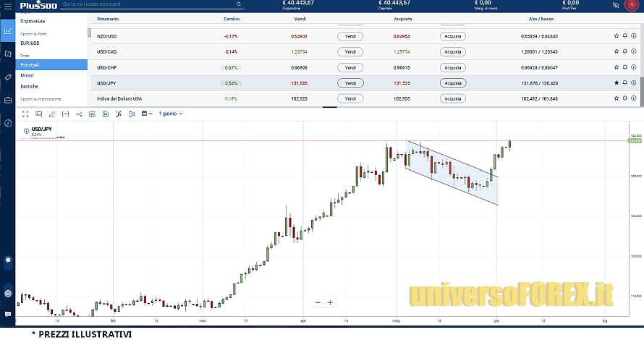Select the pencil drawing tool
The height and width of the screenshot is (340, 644).
click(x=51, y=114)
